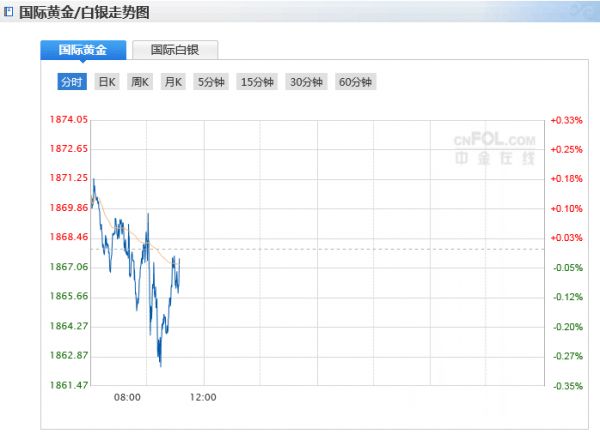
Task: Select the 月K chart view
Action: point(173,81)
